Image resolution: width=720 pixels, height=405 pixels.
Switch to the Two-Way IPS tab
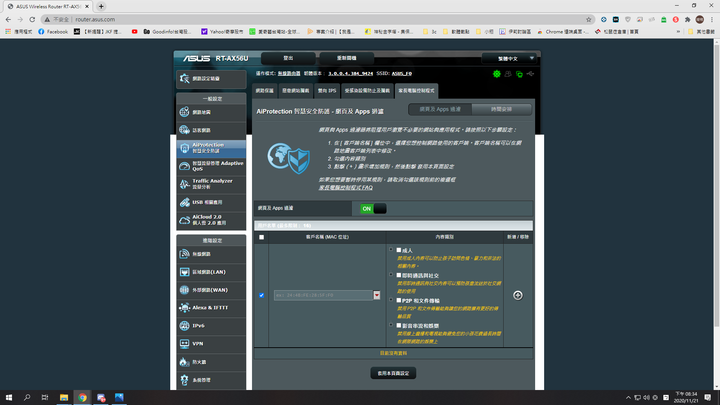coord(327,91)
